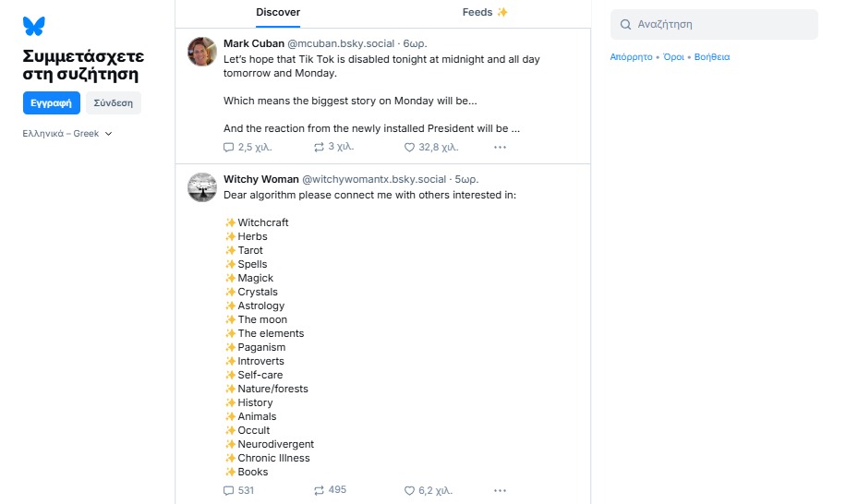
Task: Open the Όροι terms link
Action: (673, 57)
